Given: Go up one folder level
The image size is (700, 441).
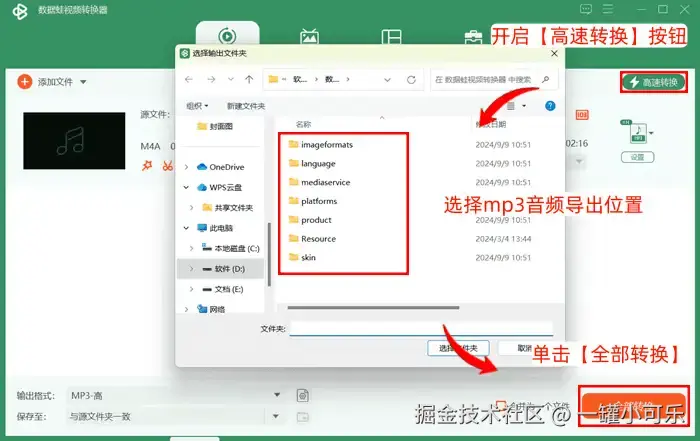Looking at the screenshot, I should tap(249, 79).
